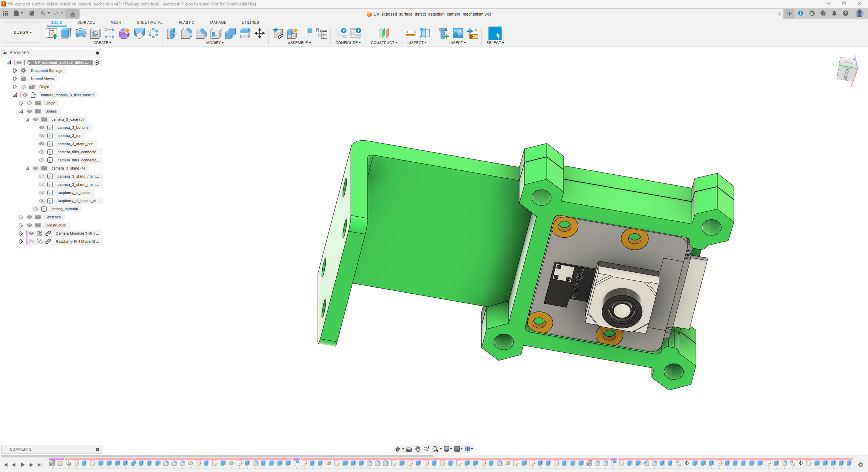The width and height of the screenshot is (868, 472).
Task: Select the Press Pull tool
Action: pos(172,33)
